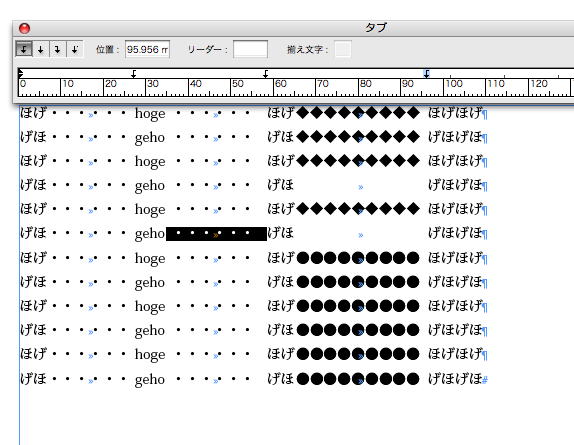Click the tab stop marker near 27 on ruler

click(x=134, y=74)
